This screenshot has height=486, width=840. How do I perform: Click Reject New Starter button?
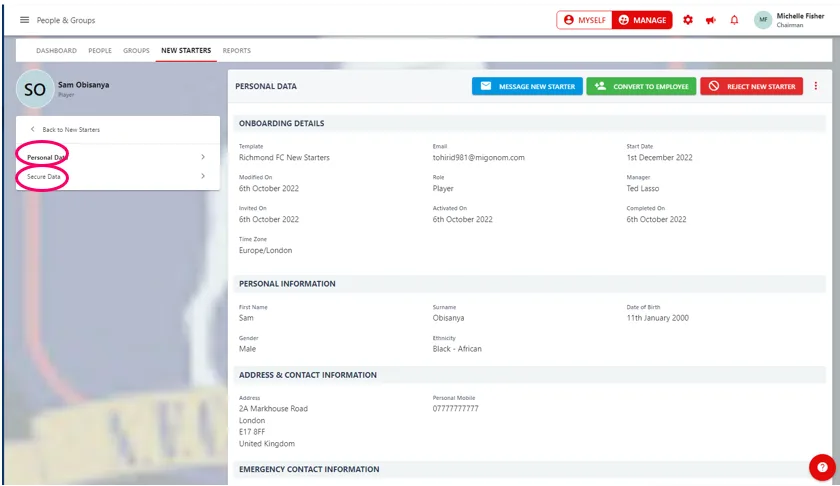(x=752, y=86)
